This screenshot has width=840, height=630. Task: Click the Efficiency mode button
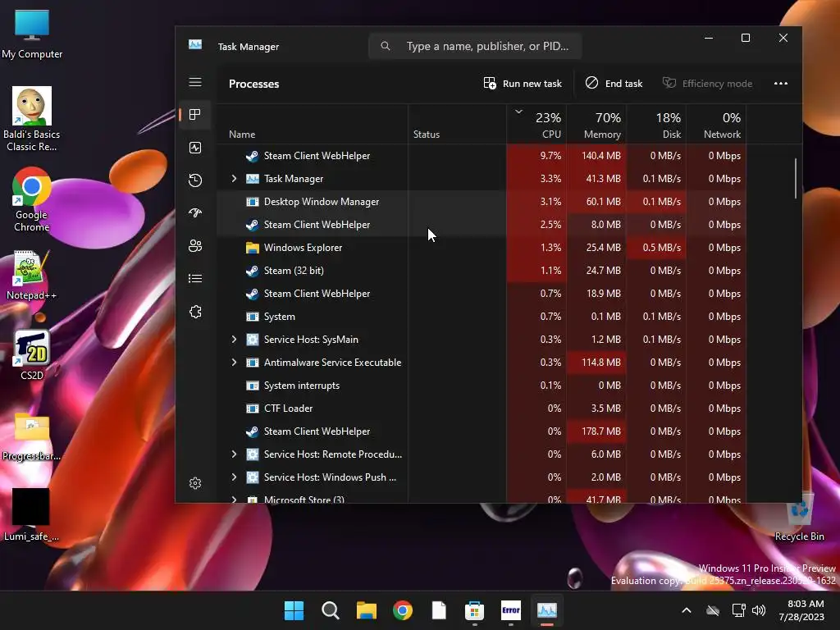pos(707,84)
